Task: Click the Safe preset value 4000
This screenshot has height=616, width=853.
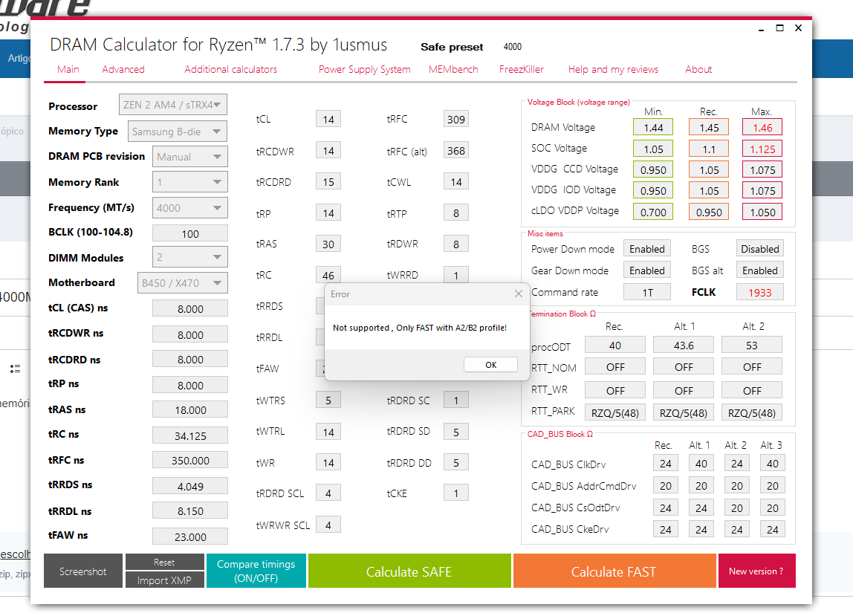Action: pos(513,47)
